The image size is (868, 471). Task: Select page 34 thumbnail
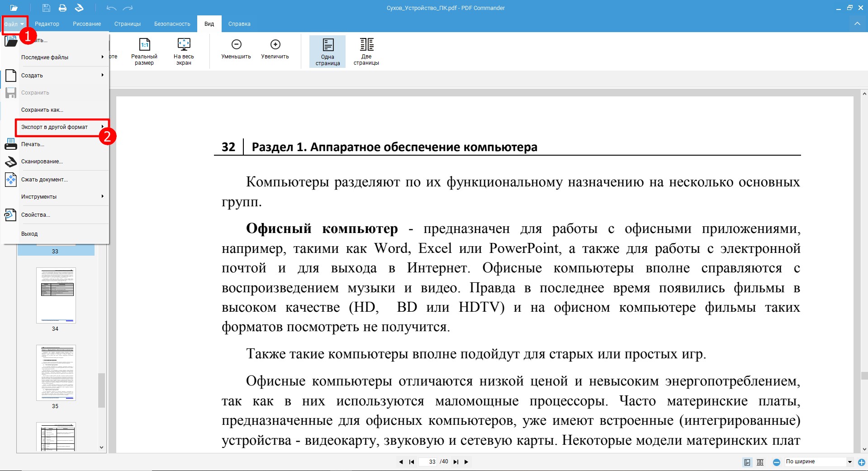56,295
